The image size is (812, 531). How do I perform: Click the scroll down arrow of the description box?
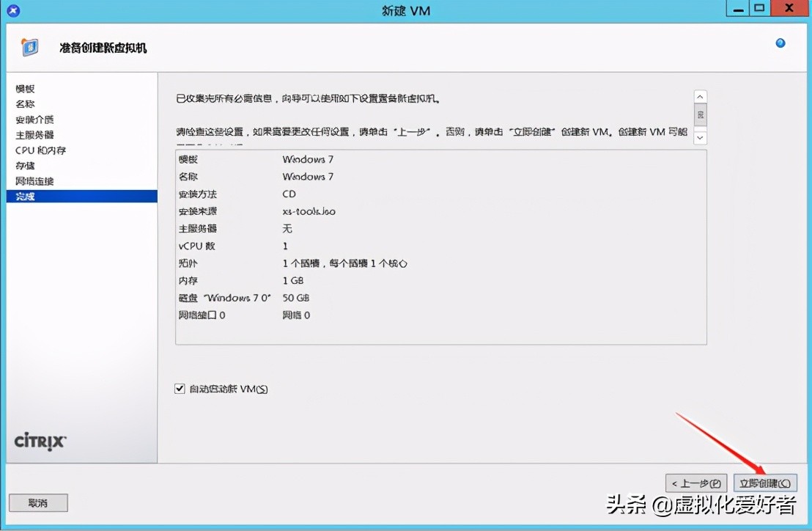pyautogui.click(x=700, y=138)
